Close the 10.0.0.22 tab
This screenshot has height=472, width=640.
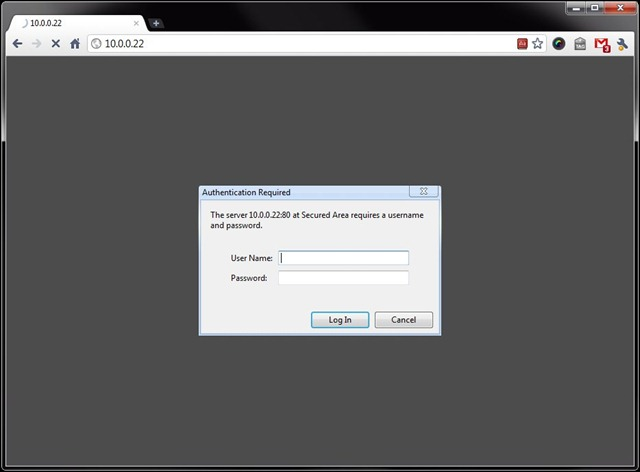point(136,23)
